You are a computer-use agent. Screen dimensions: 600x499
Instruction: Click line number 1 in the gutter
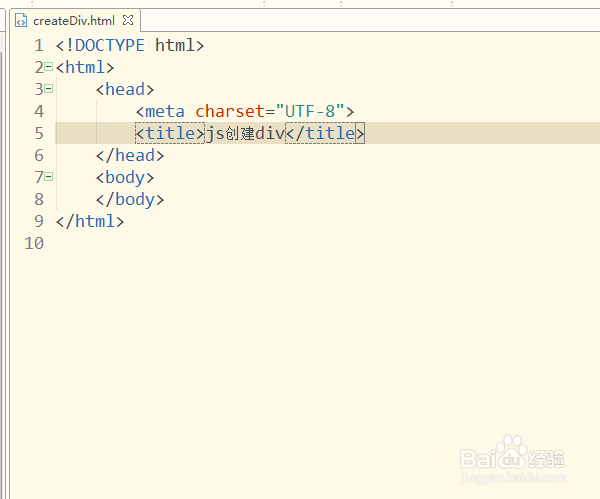pyautogui.click(x=39, y=46)
